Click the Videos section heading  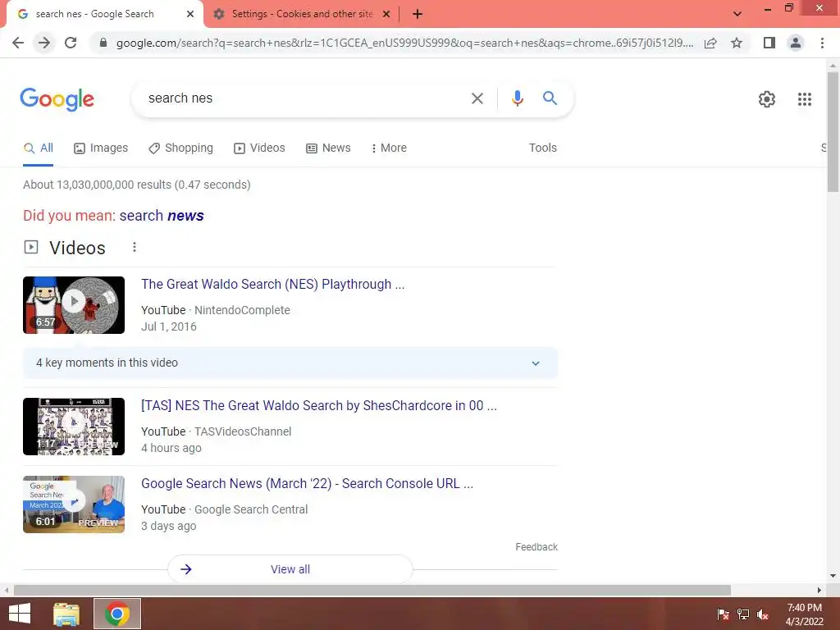77,248
